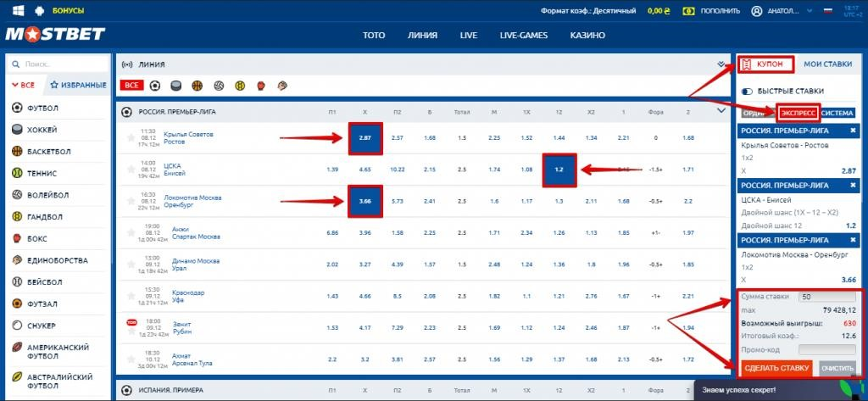The width and height of the screenshot is (868, 401).
Task: Open Крылья Советов Ростов match link
Action: click(x=188, y=138)
